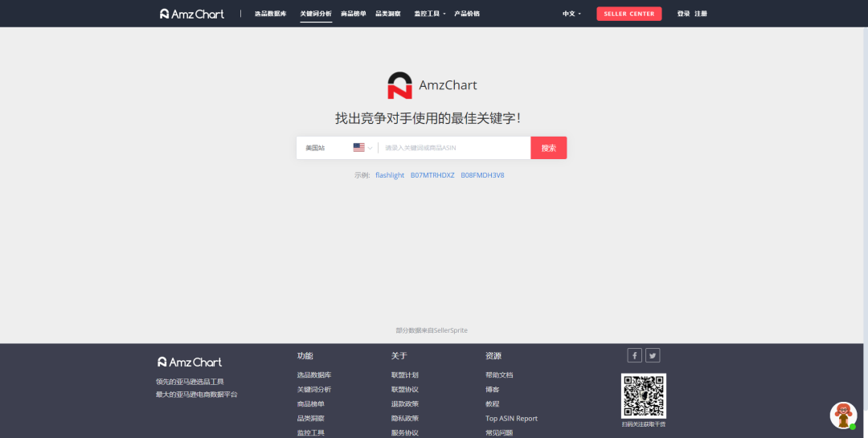Open 选品数据库 in the top navigation

[x=271, y=14]
